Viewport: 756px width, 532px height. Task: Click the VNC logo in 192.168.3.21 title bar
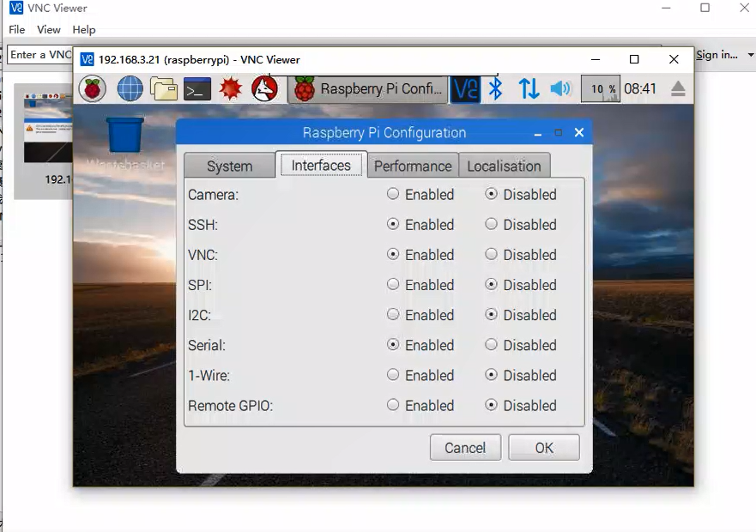(x=87, y=60)
